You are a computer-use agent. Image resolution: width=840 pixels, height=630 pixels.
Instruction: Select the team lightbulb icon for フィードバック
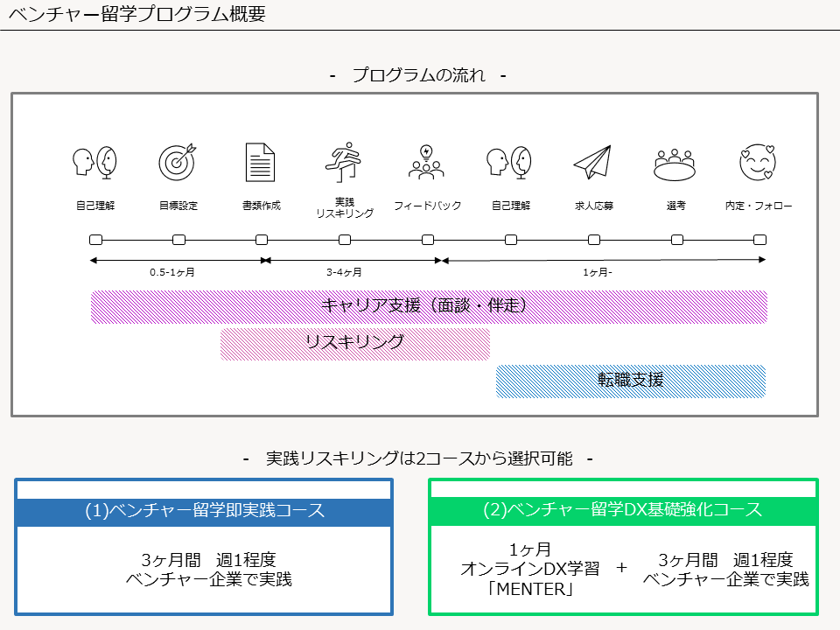click(426, 162)
